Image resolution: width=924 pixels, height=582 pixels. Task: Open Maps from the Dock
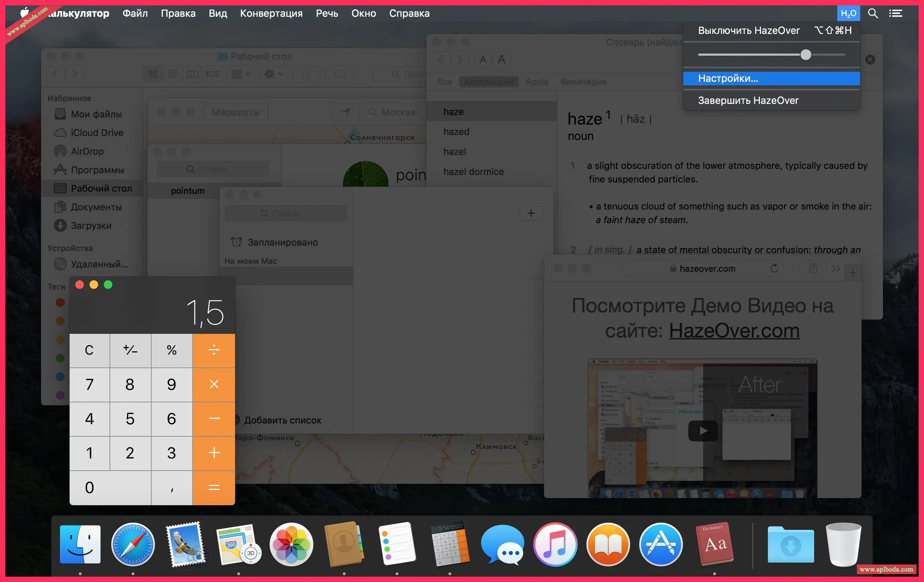tap(238, 545)
